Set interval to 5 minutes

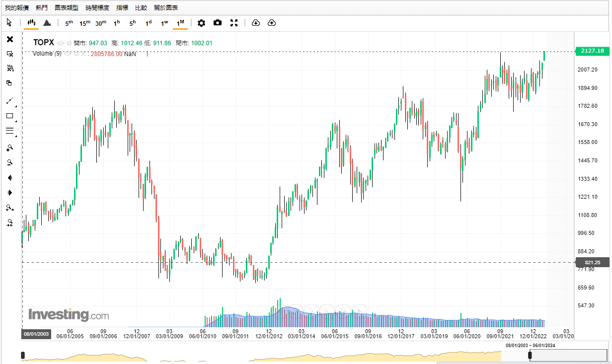click(69, 23)
